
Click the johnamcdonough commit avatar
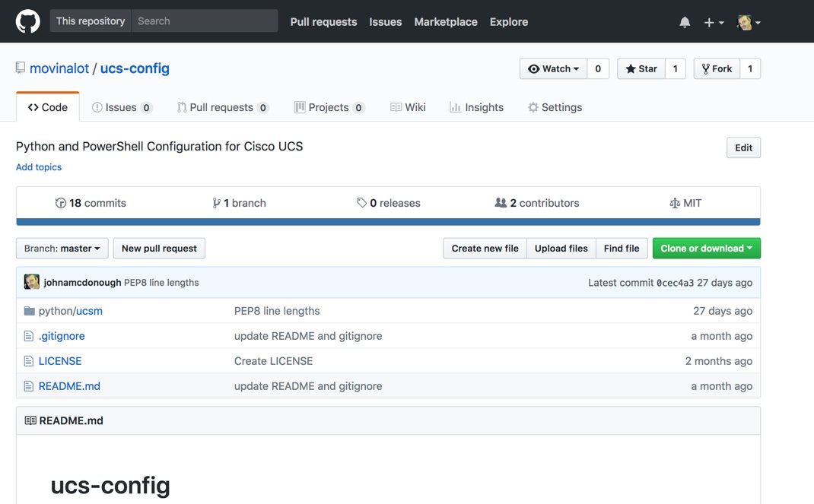[32, 282]
